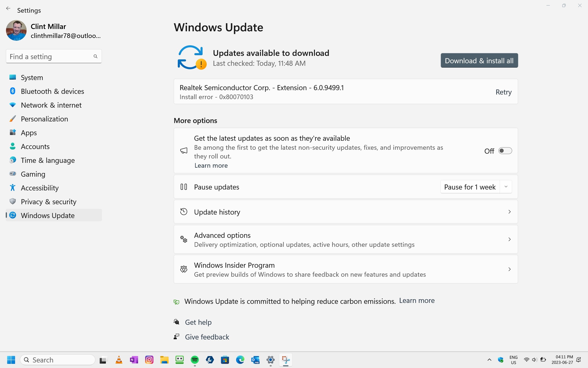Open Snipping Tool from the taskbar
The image size is (588, 368).
(x=286, y=359)
